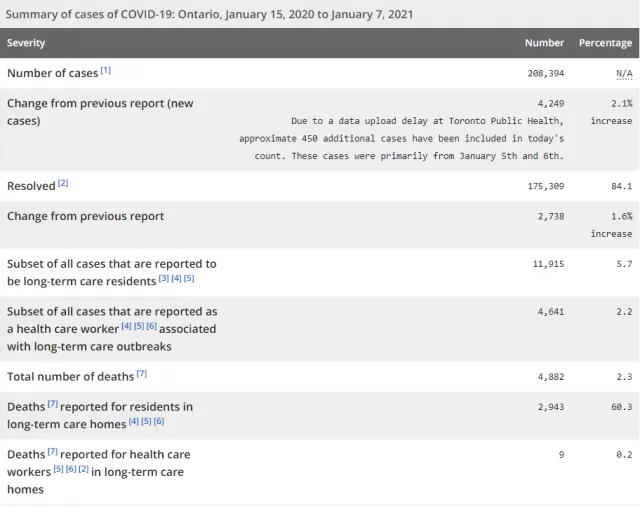Click footnote [5] after the word workers
Image resolution: width=640 pixels, height=506 pixels.
59,469
